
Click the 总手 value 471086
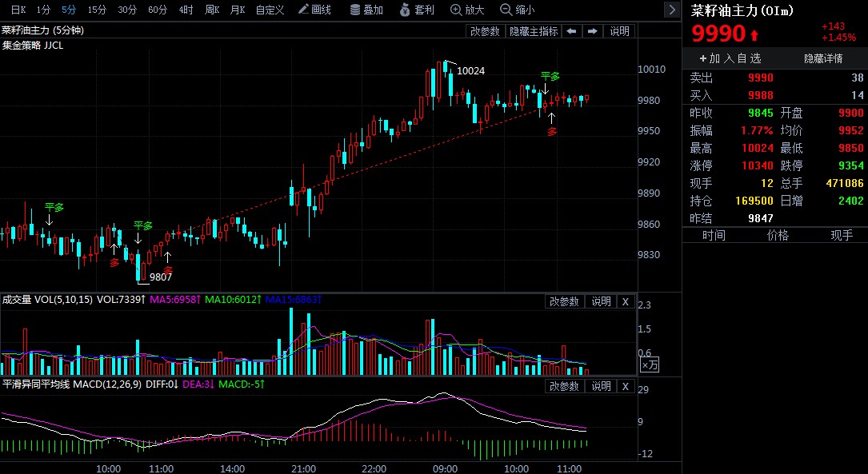pyautogui.click(x=844, y=183)
